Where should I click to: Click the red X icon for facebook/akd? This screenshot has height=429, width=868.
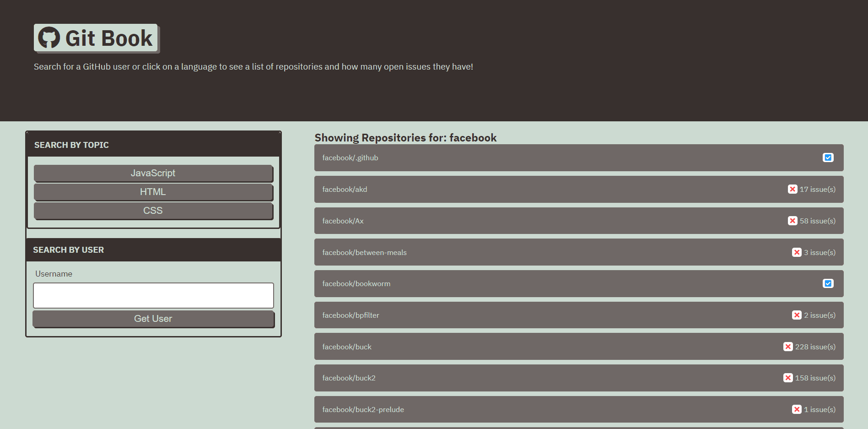click(793, 189)
